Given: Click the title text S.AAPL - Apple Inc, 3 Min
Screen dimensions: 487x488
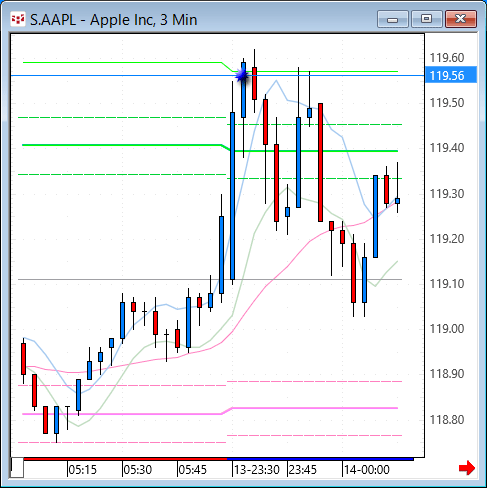Looking at the screenshot, I should 114,20.
